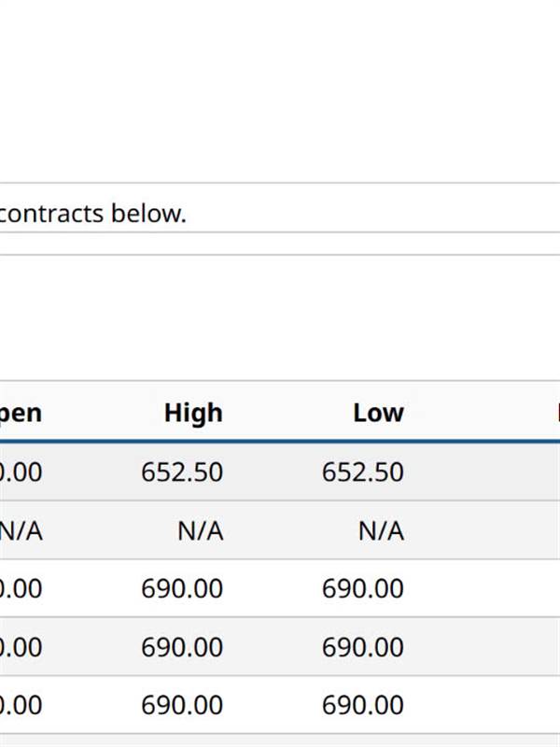Select High 690.00 in the fourth row
This screenshot has height=747, width=560.
[182, 647]
